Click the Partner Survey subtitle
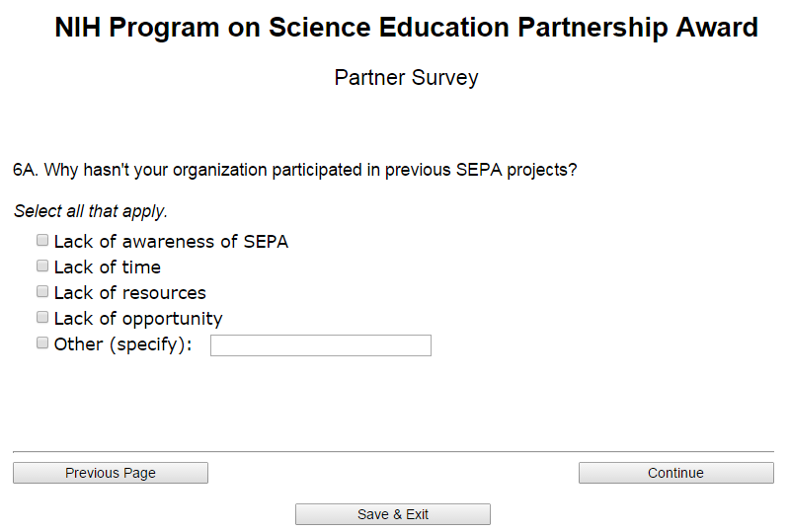 coord(406,78)
